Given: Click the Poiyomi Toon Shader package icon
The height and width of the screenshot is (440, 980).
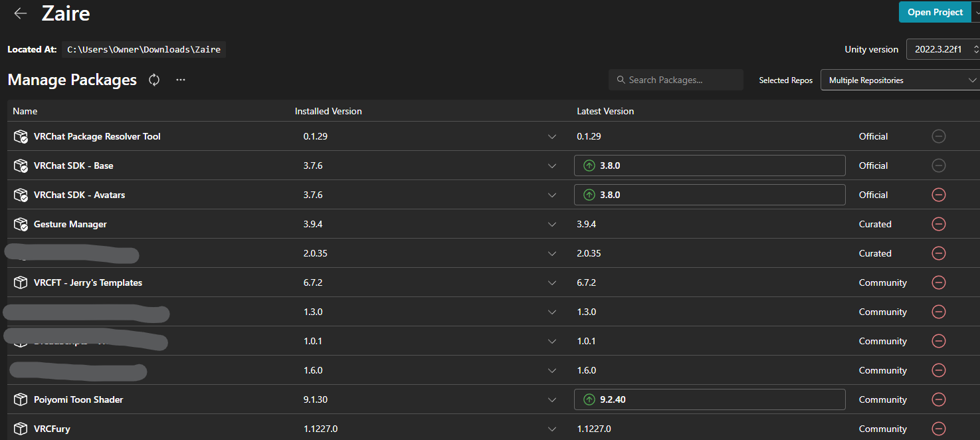Looking at the screenshot, I should tap(21, 399).
